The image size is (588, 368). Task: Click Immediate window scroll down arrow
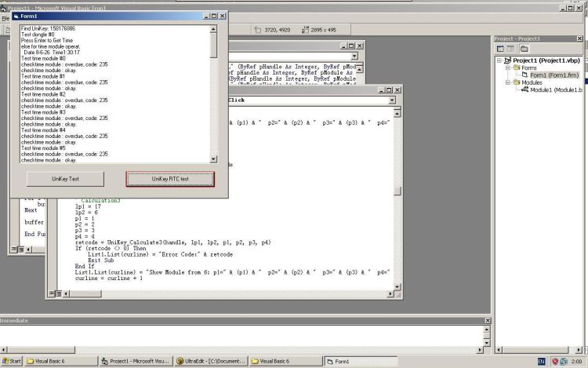(487, 343)
